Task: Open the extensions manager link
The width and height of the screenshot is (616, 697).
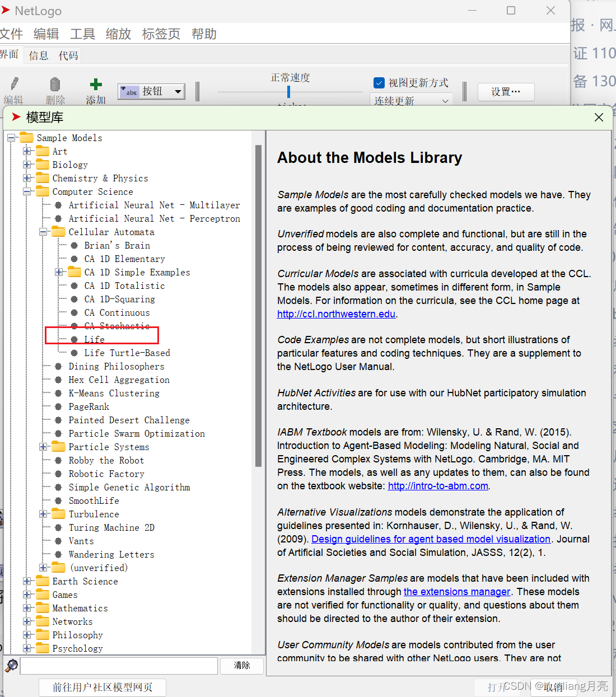Action: [x=457, y=592]
